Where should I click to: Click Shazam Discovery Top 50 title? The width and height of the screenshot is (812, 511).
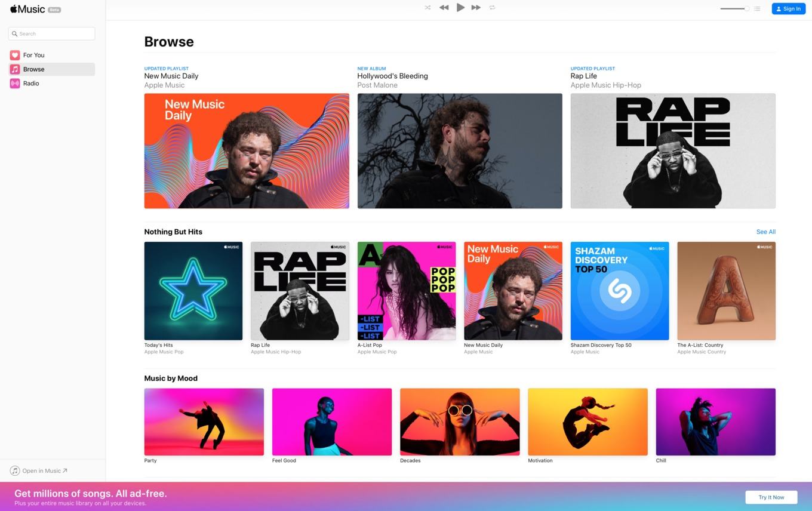(x=601, y=345)
